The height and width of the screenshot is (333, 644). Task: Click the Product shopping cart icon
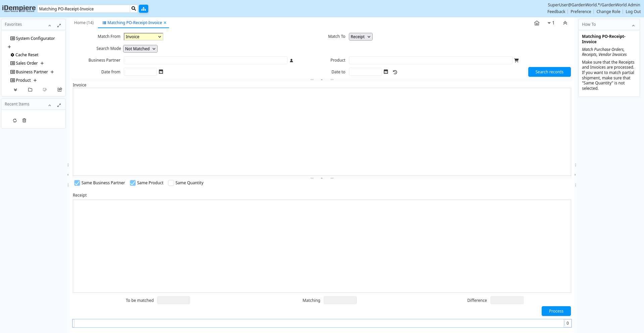pyautogui.click(x=517, y=61)
